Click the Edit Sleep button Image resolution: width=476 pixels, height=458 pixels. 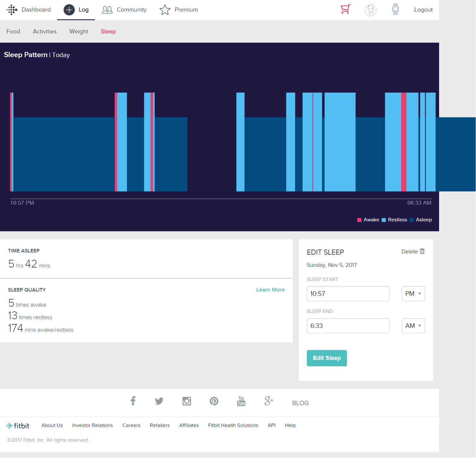click(327, 358)
